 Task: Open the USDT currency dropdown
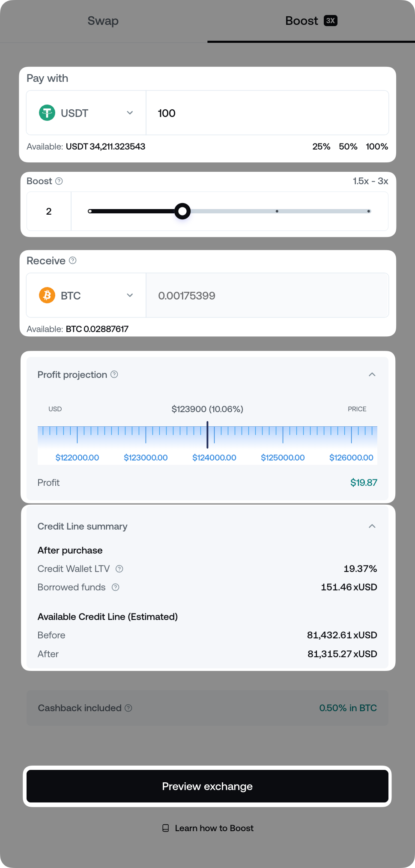pos(130,113)
